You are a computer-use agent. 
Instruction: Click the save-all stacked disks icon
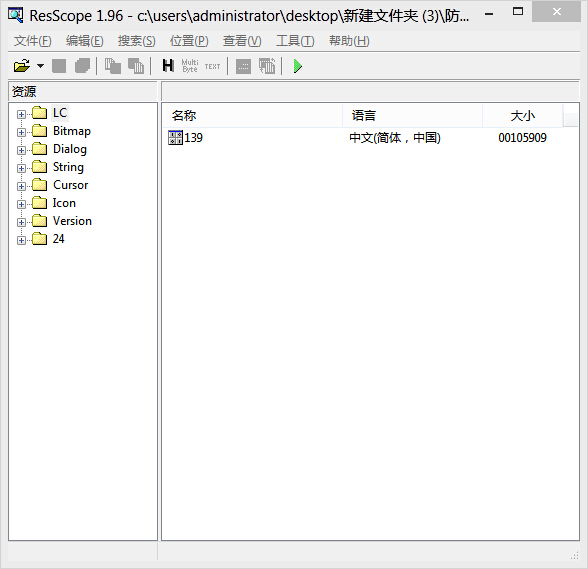point(82,66)
